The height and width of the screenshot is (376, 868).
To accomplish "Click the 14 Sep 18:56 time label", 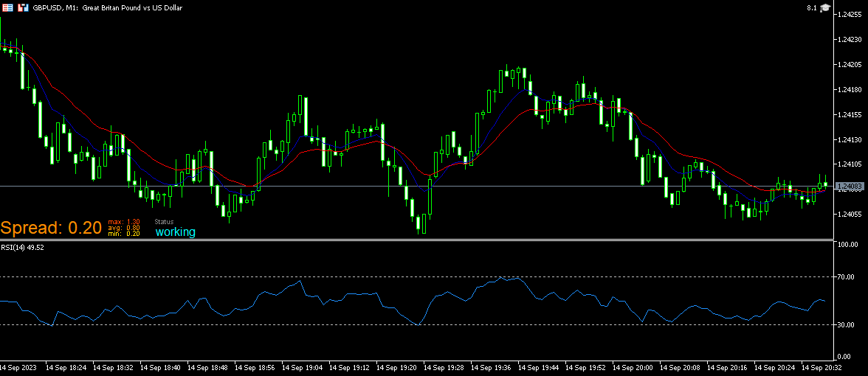I will pos(255,367).
